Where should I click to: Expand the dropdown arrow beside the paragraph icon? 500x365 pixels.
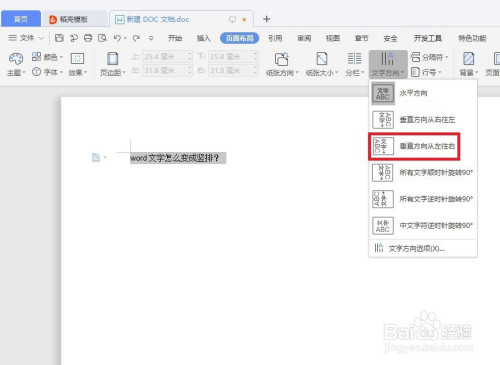105,157
